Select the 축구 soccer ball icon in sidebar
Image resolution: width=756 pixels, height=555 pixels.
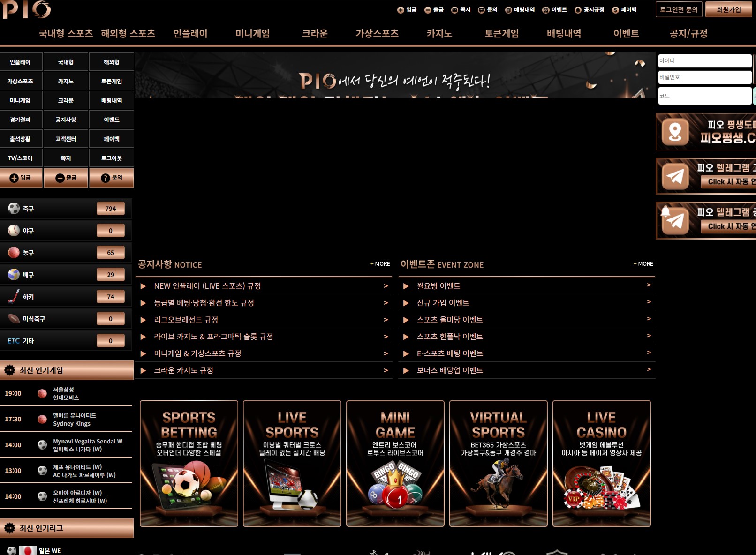pyautogui.click(x=14, y=209)
